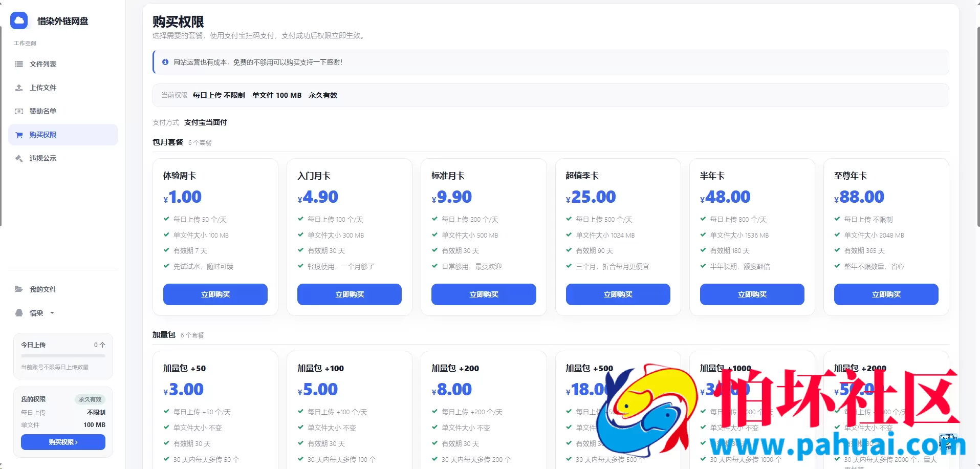Click the checkmark beside 日常够用，最受欢迎
This screenshot has width=980, height=469.
click(434, 266)
